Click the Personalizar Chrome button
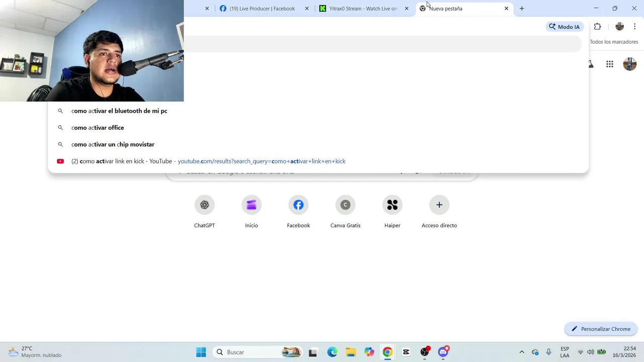644x362 pixels. click(x=601, y=329)
